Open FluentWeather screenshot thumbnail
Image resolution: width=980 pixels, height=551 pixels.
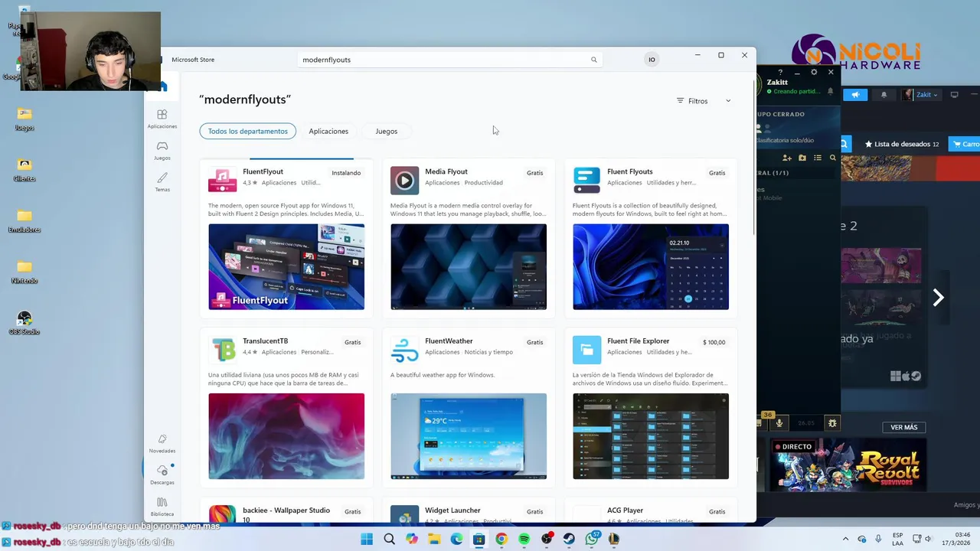pyautogui.click(x=469, y=436)
